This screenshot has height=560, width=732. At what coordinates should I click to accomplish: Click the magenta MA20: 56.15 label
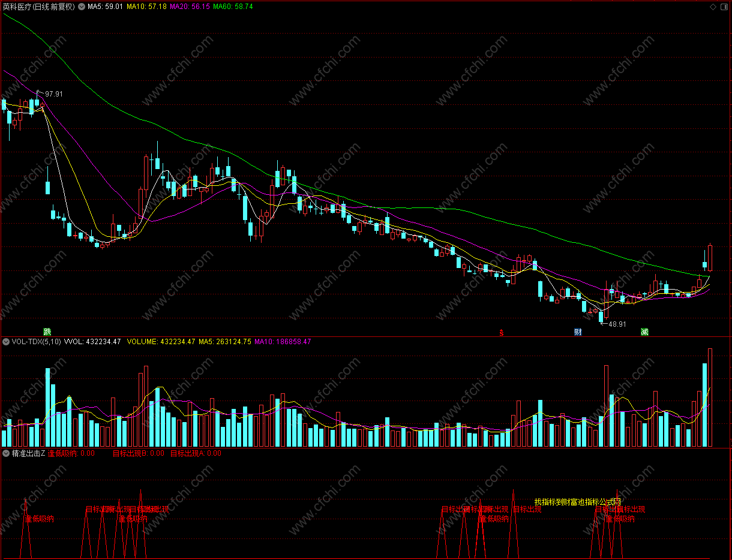(190, 7)
